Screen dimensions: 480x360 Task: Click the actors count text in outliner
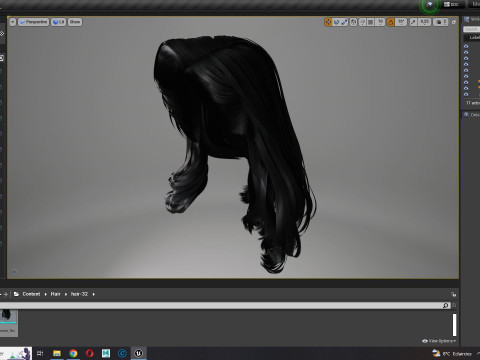point(473,103)
